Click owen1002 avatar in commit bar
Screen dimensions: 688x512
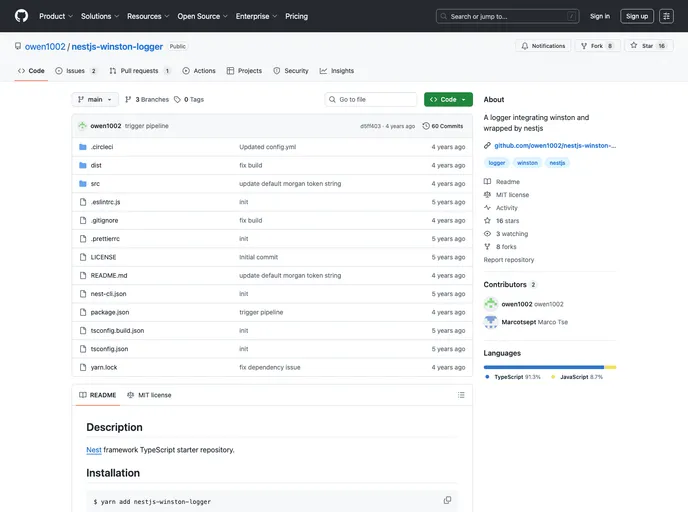[x=82, y=126]
